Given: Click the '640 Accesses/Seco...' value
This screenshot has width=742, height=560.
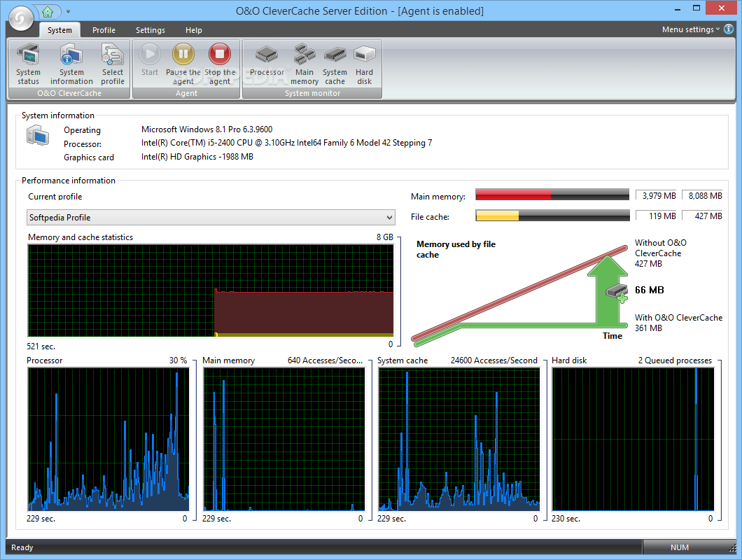Looking at the screenshot, I should pyautogui.click(x=325, y=360).
